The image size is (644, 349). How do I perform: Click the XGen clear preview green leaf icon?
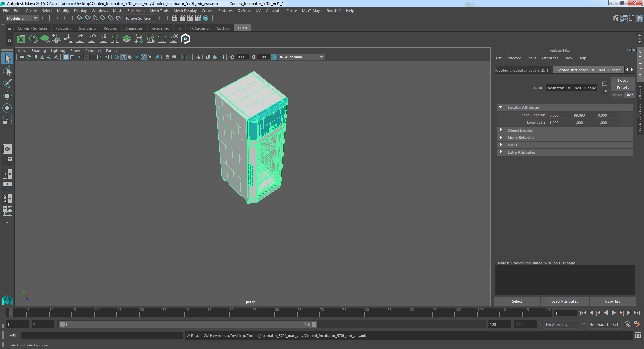coord(45,39)
